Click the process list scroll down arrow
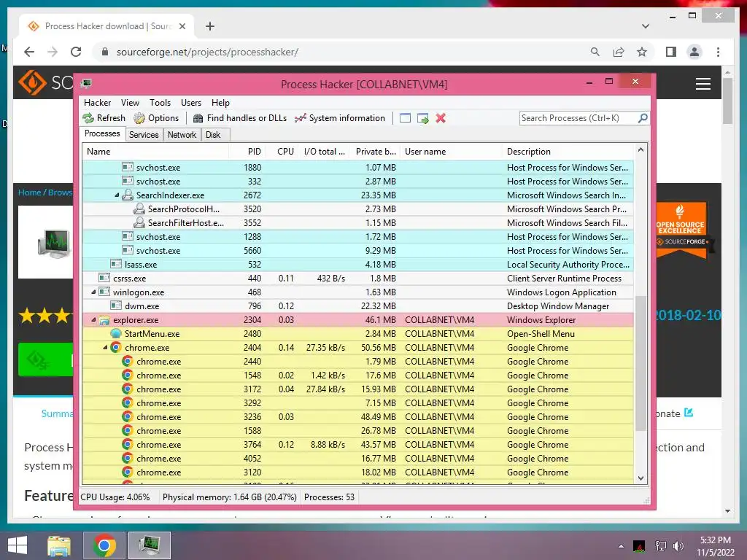747x560 pixels. tap(640, 478)
